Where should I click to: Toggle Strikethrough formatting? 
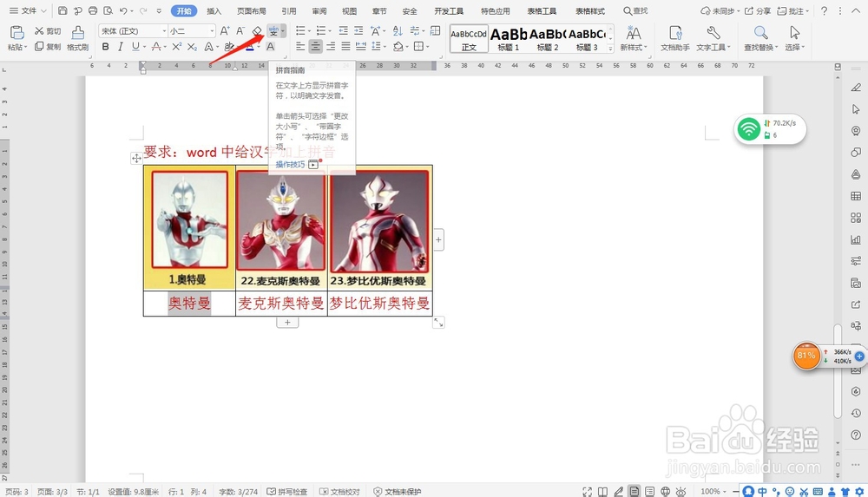(156, 47)
